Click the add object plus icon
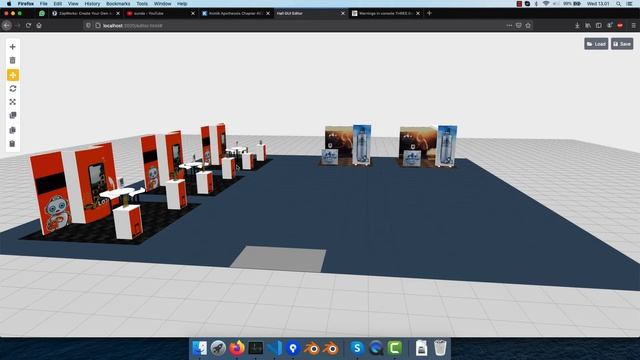 pyautogui.click(x=13, y=47)
